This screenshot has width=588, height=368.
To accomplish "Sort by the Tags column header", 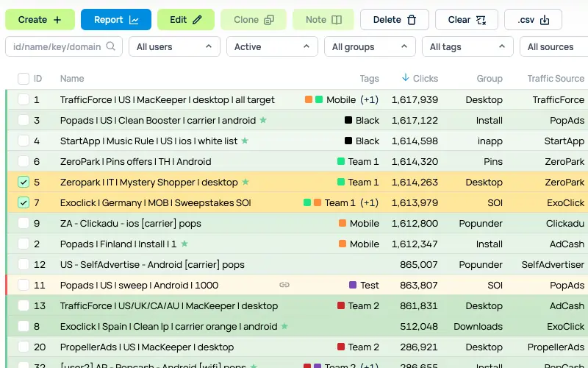I will 370,79.
